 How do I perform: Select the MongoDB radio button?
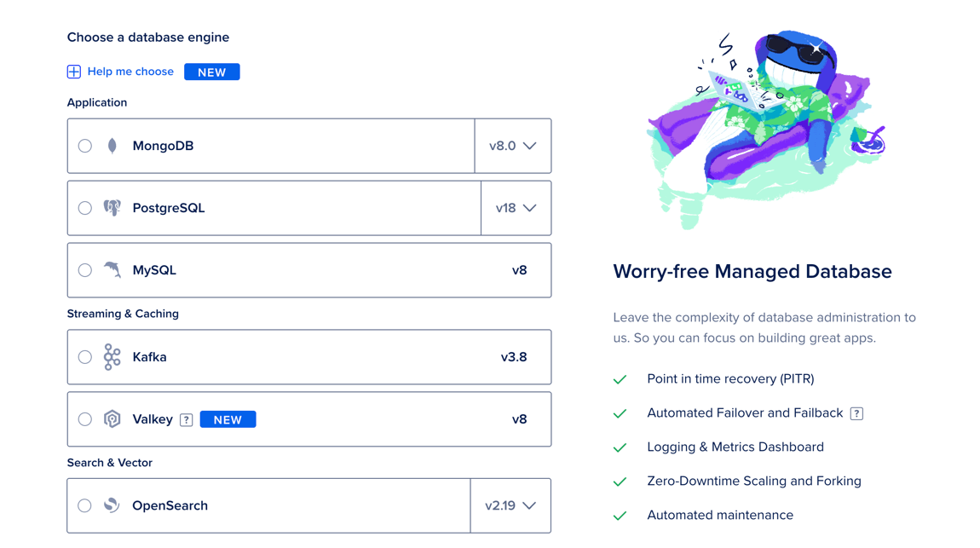click(84, 145)
